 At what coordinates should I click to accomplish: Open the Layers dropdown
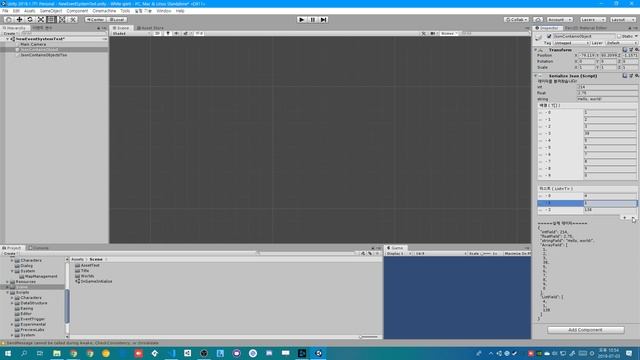592,20
